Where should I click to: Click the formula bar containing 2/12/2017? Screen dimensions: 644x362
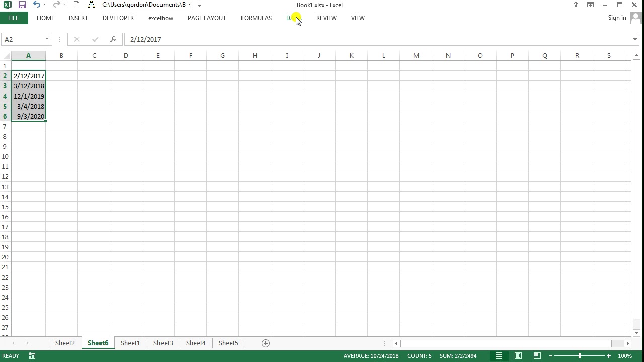click(377, 39)
